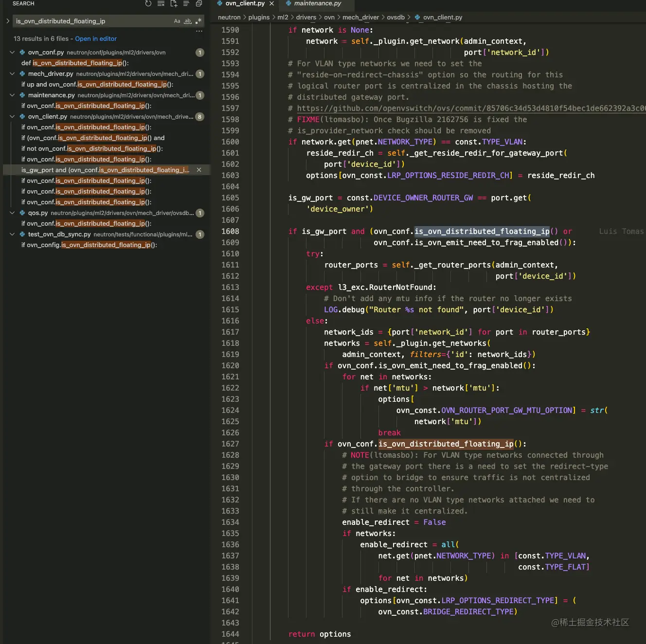Click ovn_conf.py match count badge

[199, 52]
